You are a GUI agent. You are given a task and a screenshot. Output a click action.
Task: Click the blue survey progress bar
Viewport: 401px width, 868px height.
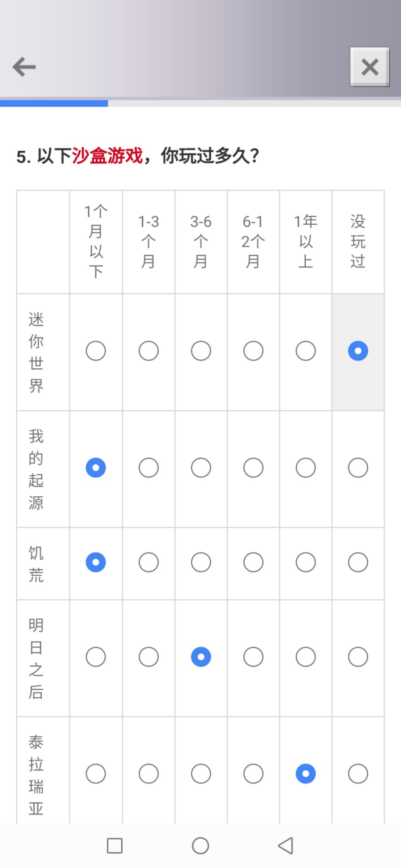point(54,103)
